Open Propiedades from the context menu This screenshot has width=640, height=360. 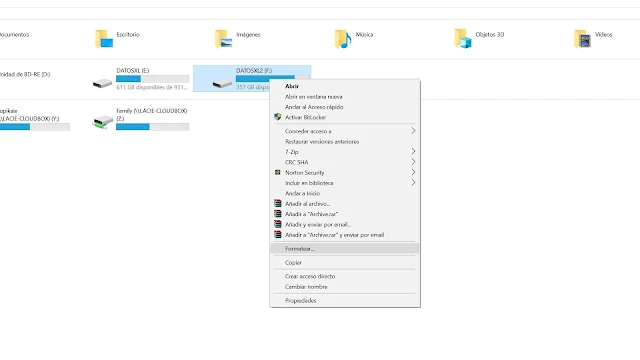(x=345, y=300)
